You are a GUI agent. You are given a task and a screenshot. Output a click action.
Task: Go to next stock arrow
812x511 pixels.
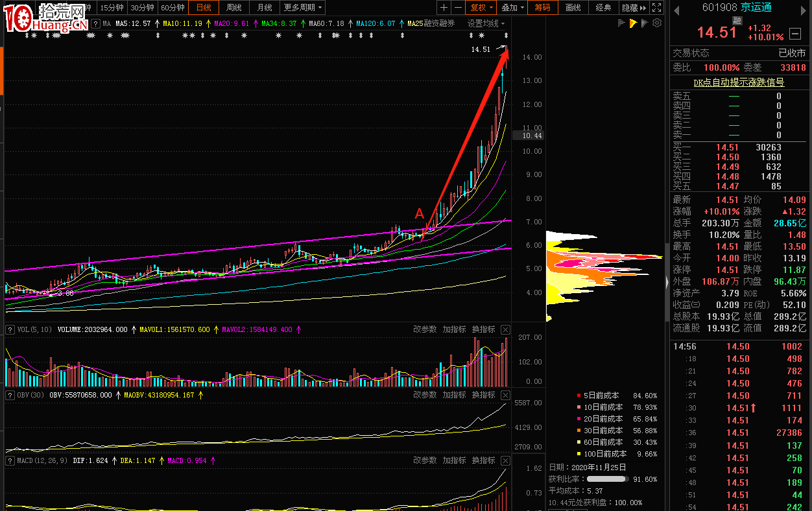pos(805,9)
